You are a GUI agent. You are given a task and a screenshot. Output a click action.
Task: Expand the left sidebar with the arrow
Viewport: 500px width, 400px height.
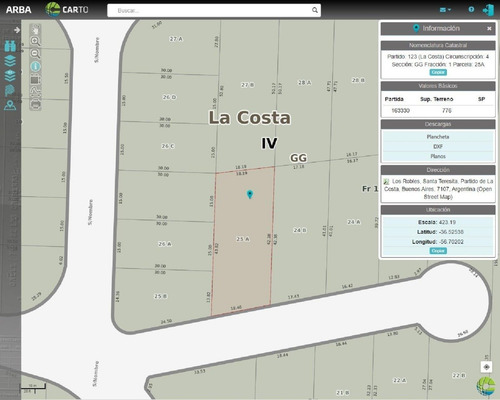(17, 30)
